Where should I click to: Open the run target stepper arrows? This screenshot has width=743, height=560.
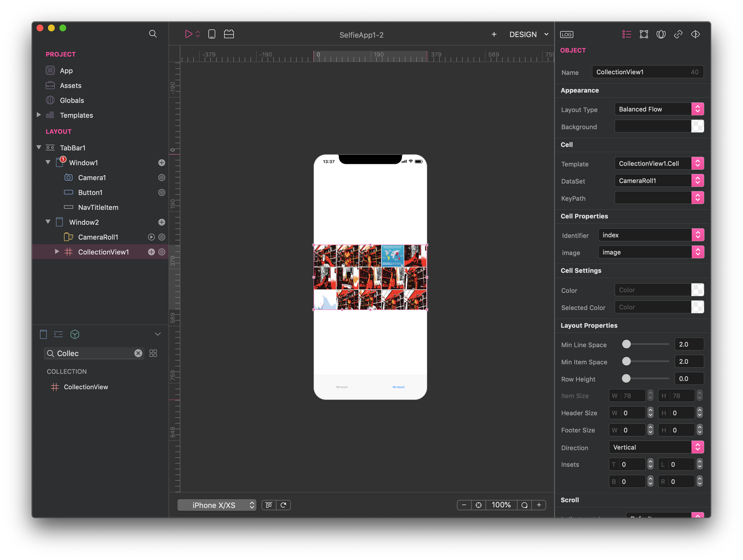198,34
